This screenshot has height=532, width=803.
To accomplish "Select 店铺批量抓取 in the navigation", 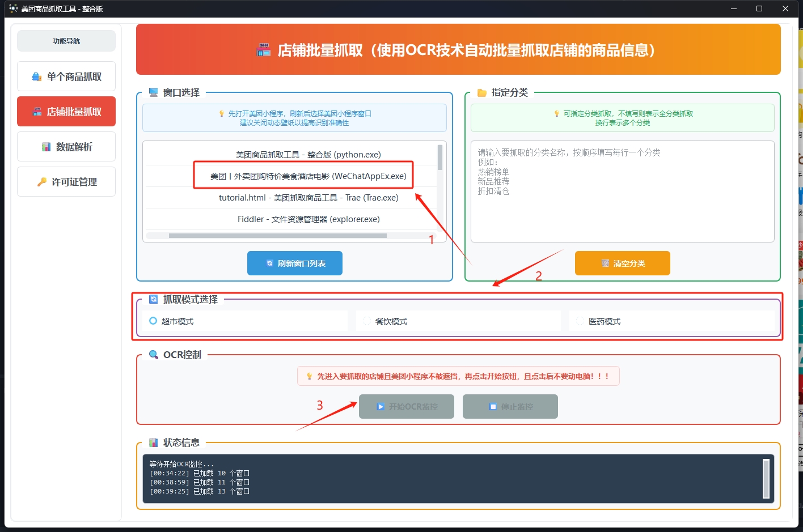I will coord(66,112).
